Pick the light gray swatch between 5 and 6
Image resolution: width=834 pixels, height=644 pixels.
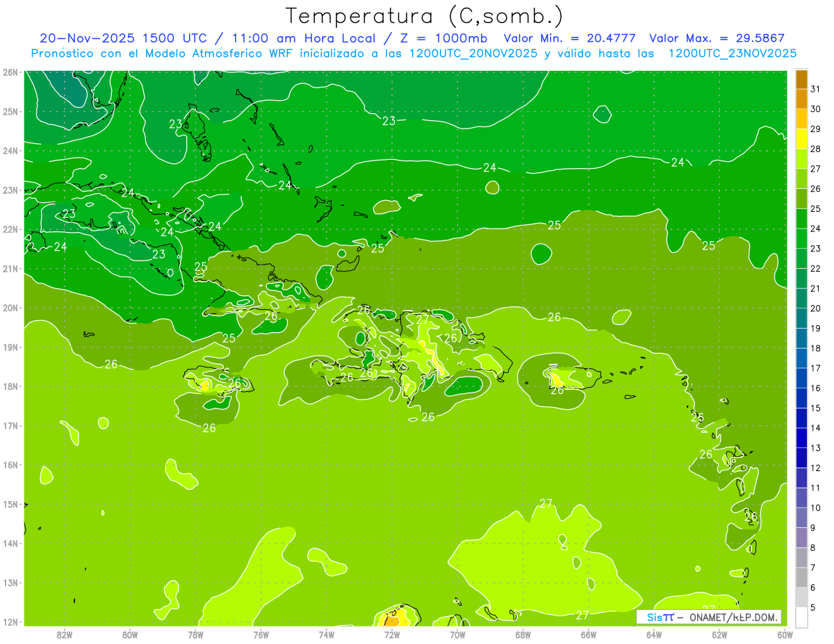(801, 597)
